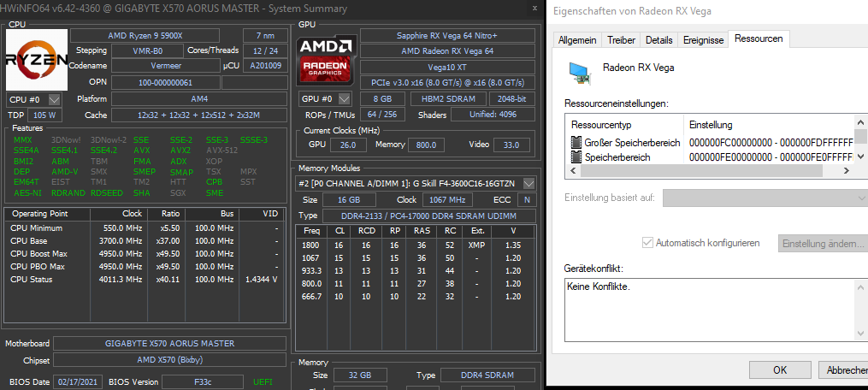Switch to the Allgemein tab

click(x=577, y=40)
